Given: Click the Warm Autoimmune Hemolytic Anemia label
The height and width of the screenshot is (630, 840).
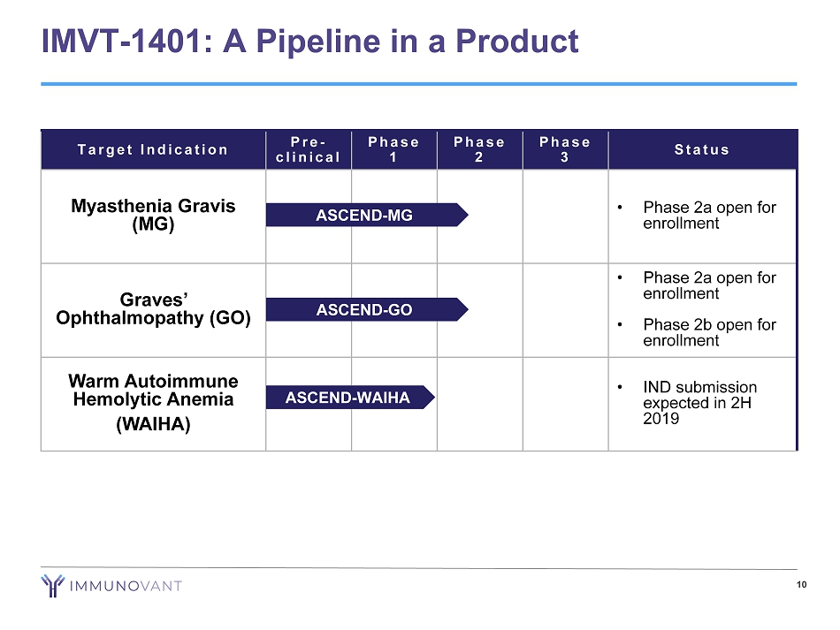Looking at the screenshot, I should tap(153, 390).
